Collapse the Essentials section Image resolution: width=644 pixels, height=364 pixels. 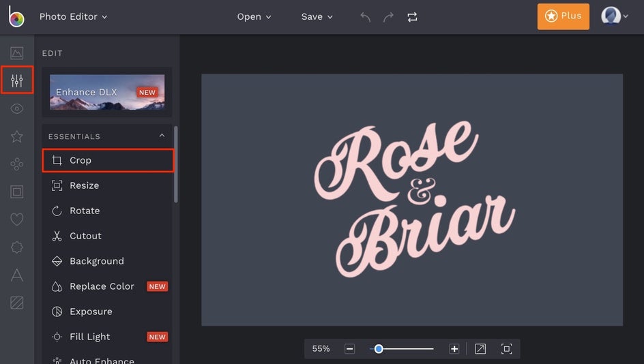(162, 136)
